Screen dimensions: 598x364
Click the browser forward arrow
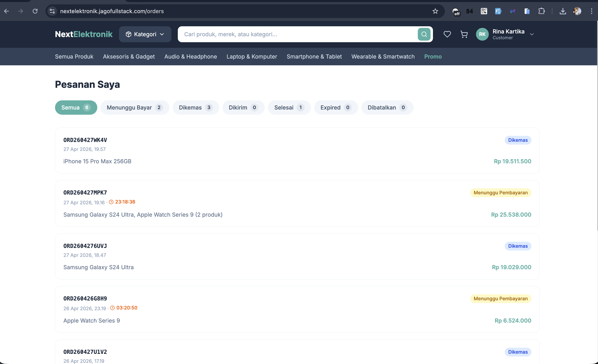tap(21, 11)
